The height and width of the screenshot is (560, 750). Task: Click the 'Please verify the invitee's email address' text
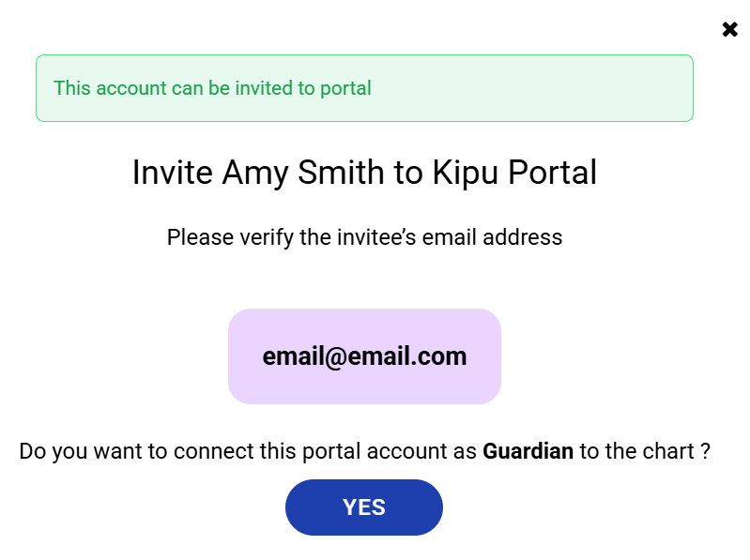[364, 237]
